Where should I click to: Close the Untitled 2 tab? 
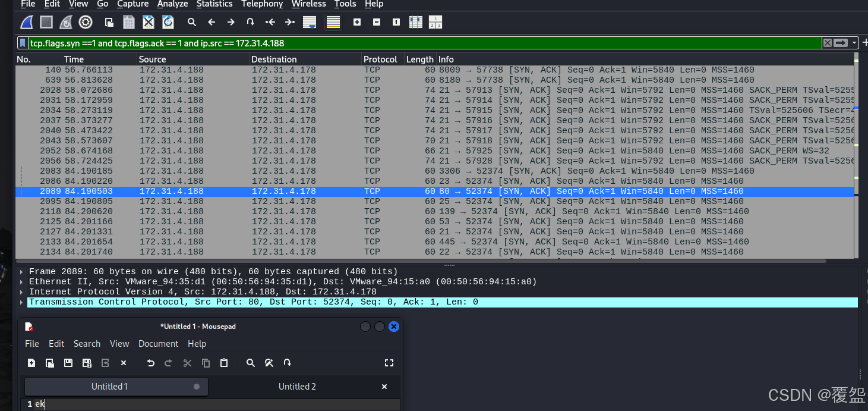point(384,387)
